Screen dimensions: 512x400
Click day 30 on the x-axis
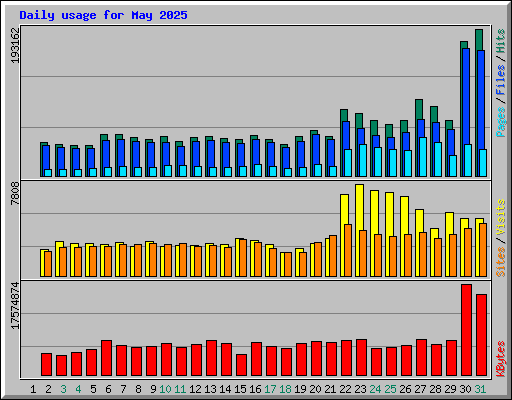pyautogui.click(x=465, y=389)
